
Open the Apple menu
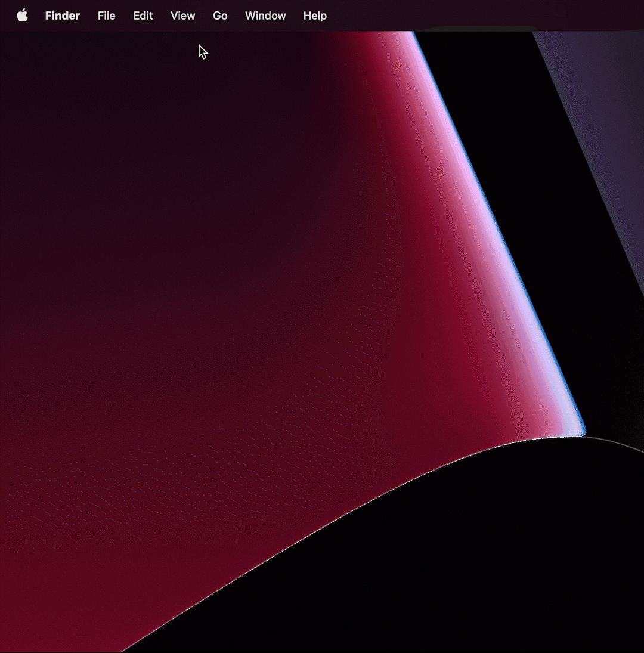tap(23, 16)
